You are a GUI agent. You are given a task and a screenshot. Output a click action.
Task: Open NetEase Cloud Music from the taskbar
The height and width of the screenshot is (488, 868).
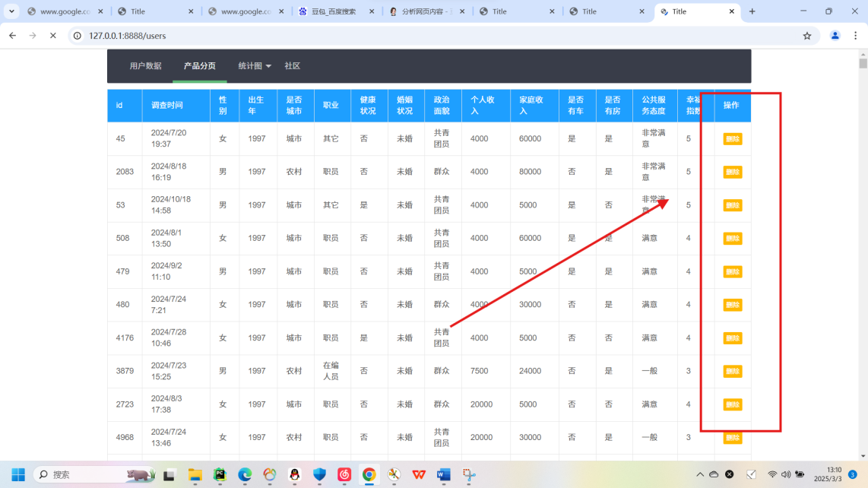[344, 475]
